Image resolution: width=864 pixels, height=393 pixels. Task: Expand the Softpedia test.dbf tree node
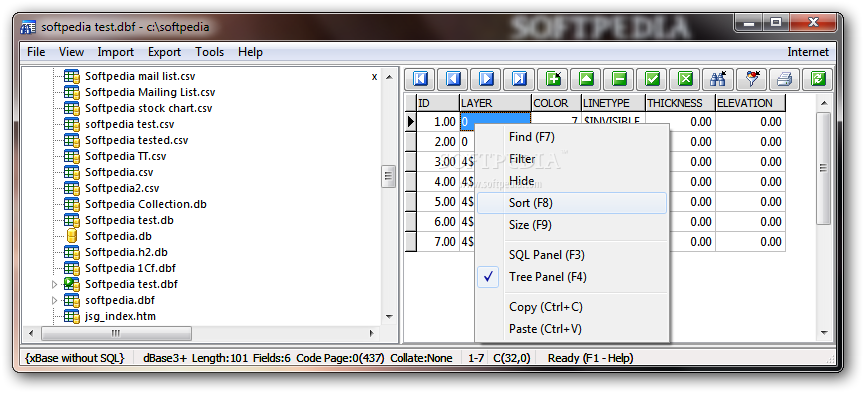[54, 284]
